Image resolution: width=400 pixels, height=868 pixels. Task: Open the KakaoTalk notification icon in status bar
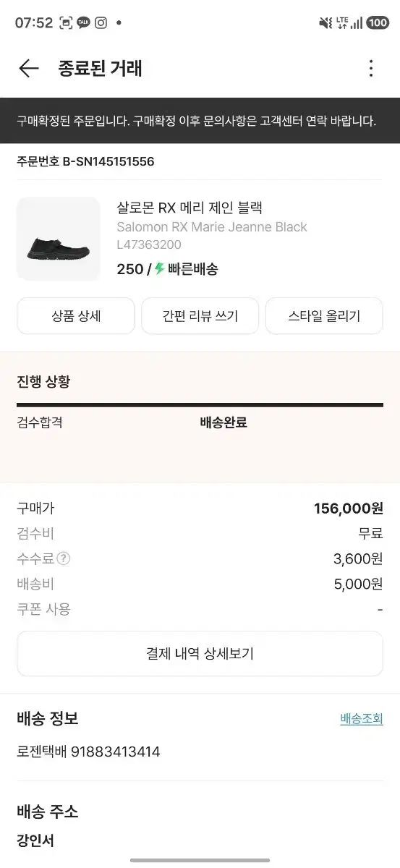coord(84,22)
